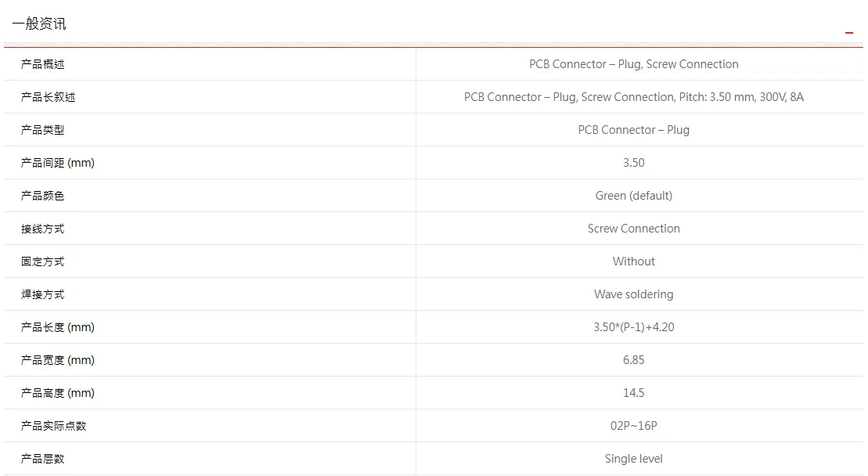Screen dimensions: 868x476
Task: Click the long description mentioning Pitch: 3.50 mm, 300V, 8A
Action: click(x=633, y=97)
